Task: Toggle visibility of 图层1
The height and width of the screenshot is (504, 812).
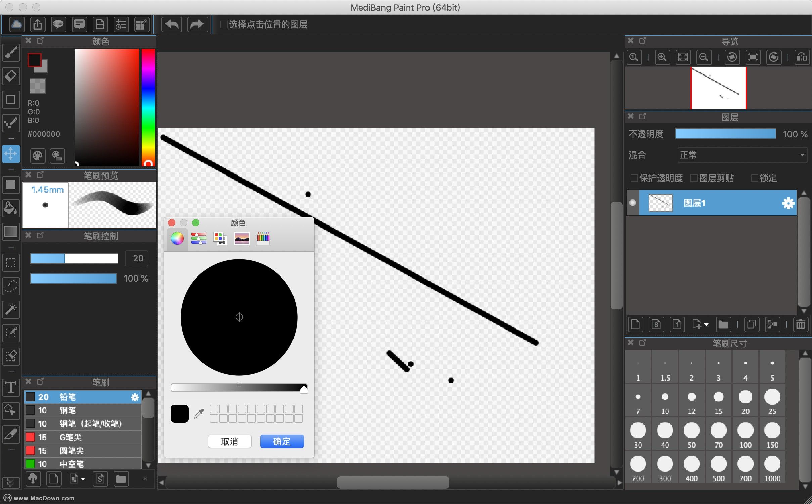Action: pyautogui.click(x=633, y=203)
